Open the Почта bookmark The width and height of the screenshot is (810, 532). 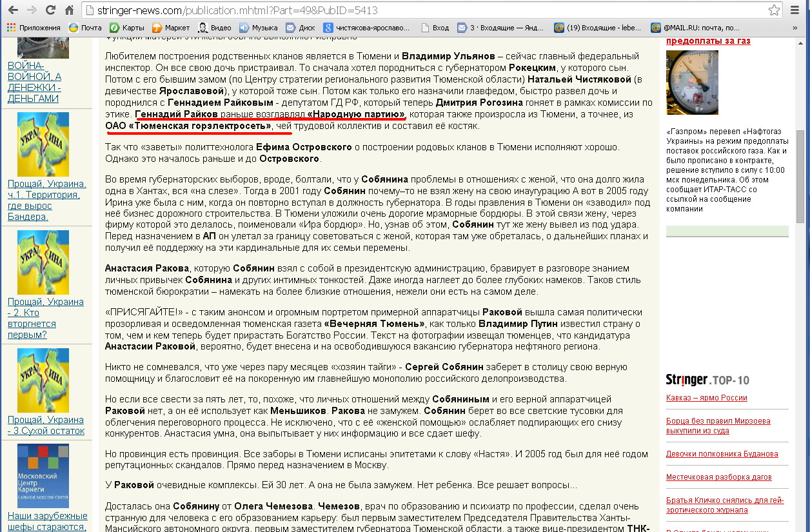coord(85,28)
